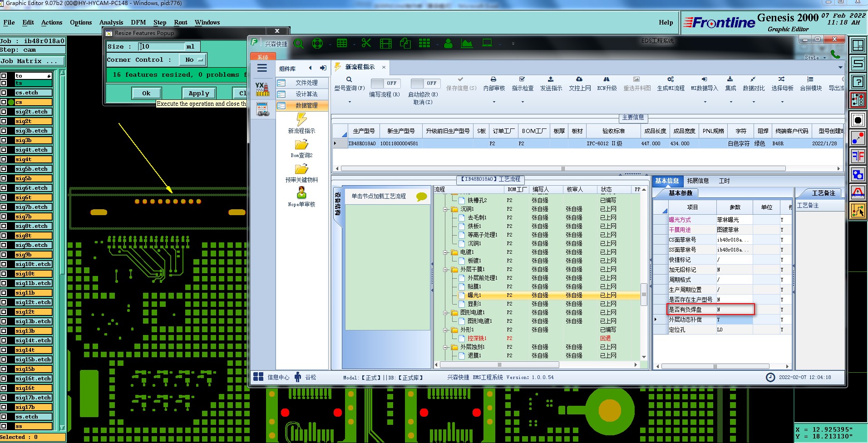Viewport: 868px width, 443px height.
Task: Open the Bom查询2 folder icon
Action: pyautogui.click(x=301, y=145)
